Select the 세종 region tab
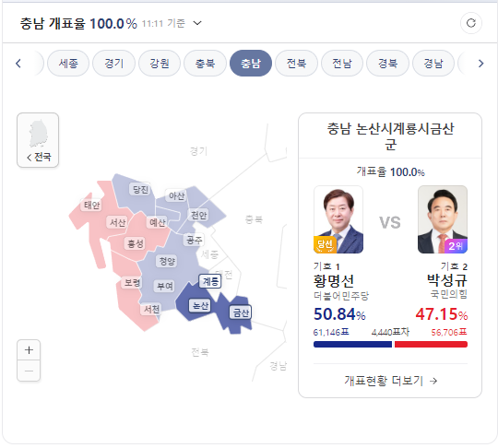 68,64
